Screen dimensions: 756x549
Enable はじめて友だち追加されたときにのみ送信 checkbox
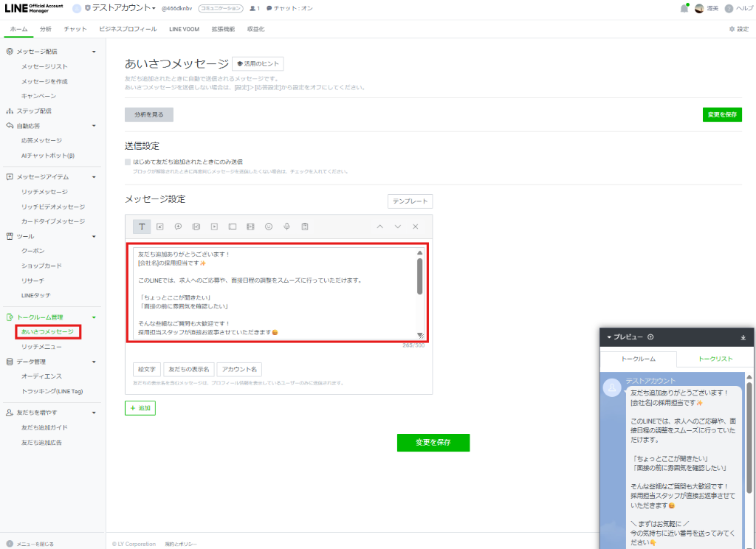[x=128, y=162]
